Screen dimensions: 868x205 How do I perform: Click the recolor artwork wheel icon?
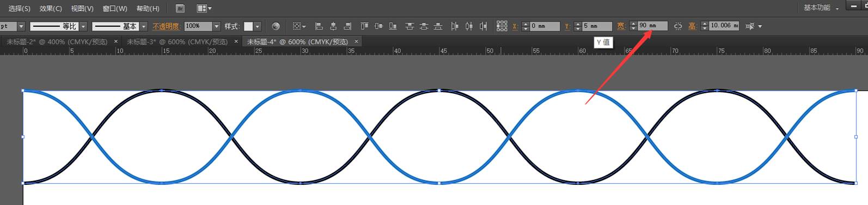pos(276,26)
